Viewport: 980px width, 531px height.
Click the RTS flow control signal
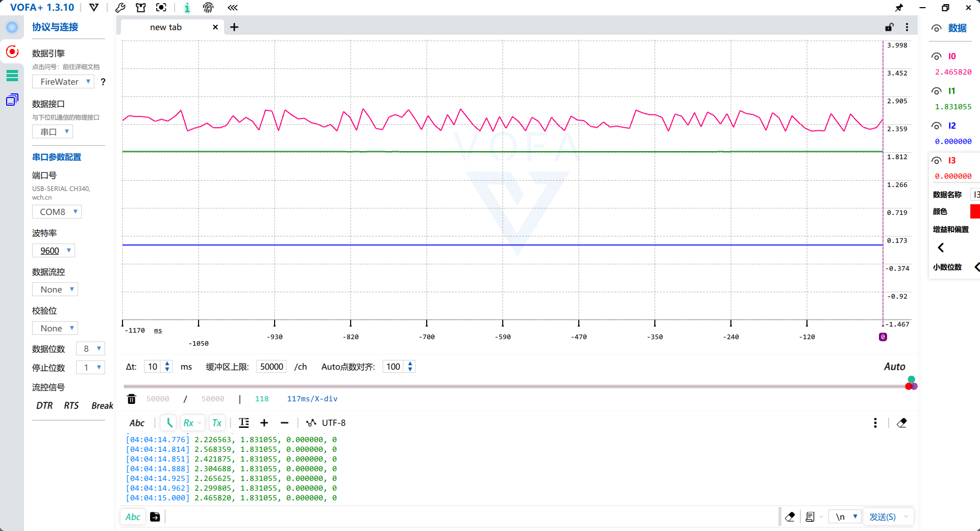coord(71,405)
